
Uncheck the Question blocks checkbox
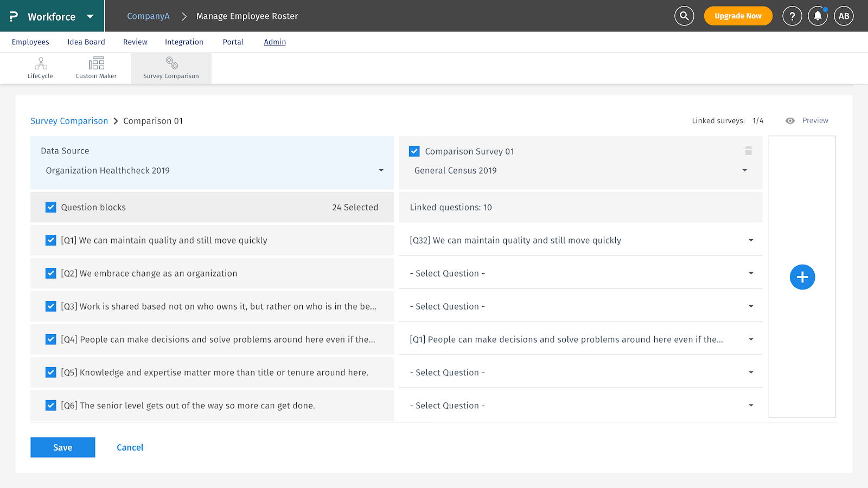point(51,207)
